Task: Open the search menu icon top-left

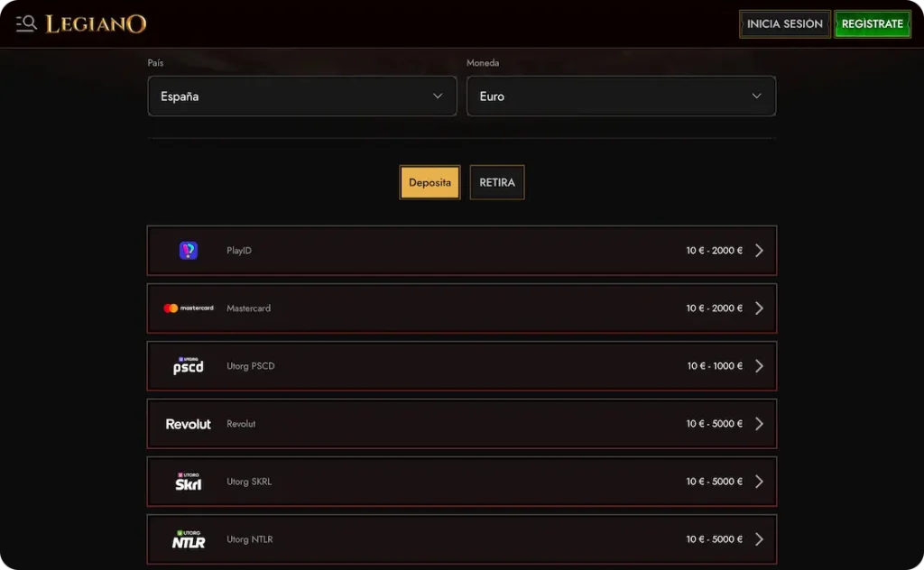Action: (25, 23)
